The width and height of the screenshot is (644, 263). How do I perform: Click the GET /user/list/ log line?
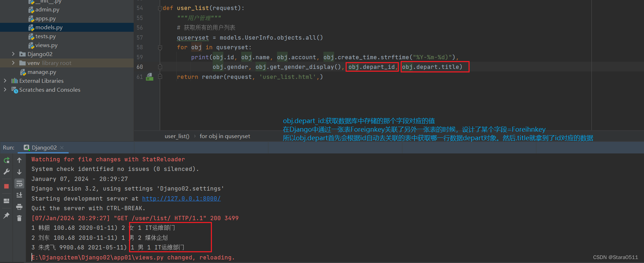click(135, 218)
